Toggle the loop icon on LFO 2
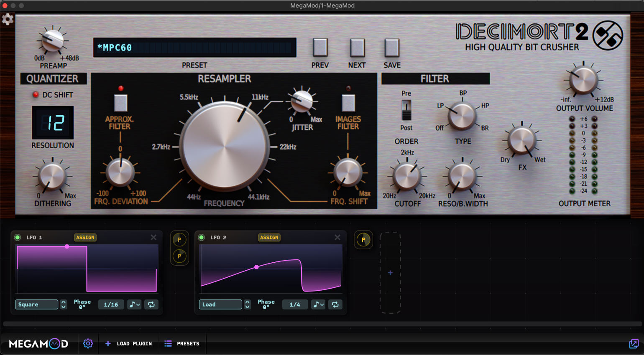Image resolution: width=644 pixels, height=355 pixels. pyautogui.click(x=335, y=304)
